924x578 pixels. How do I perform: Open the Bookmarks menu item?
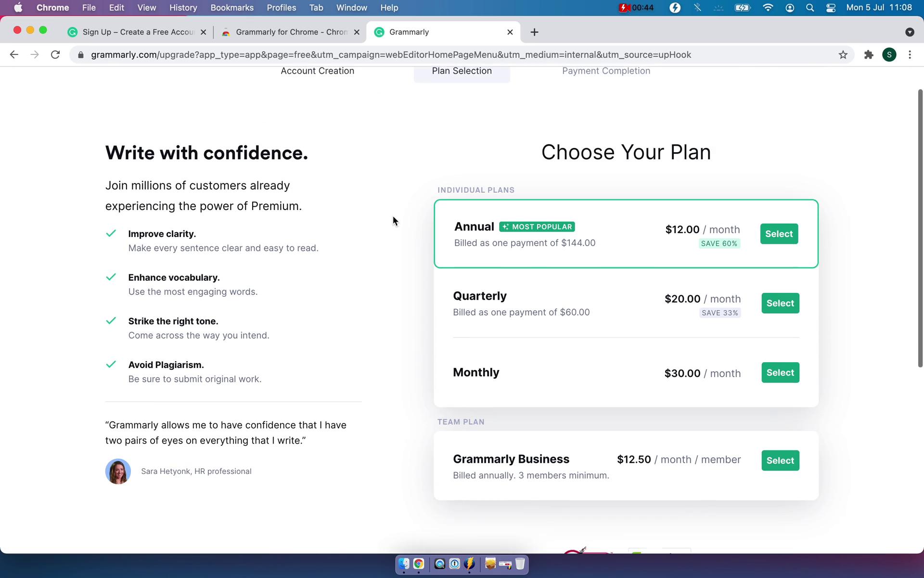pos(232,8)
